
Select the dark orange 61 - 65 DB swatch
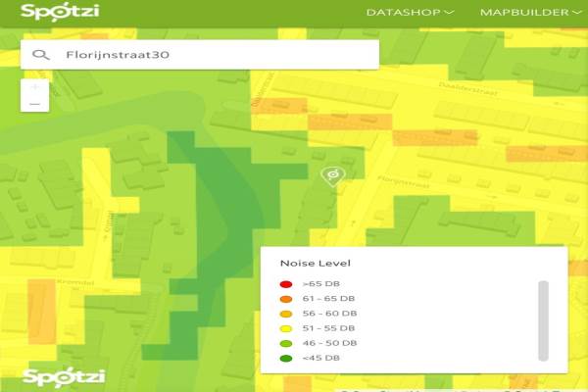click(x=286, y=299)
